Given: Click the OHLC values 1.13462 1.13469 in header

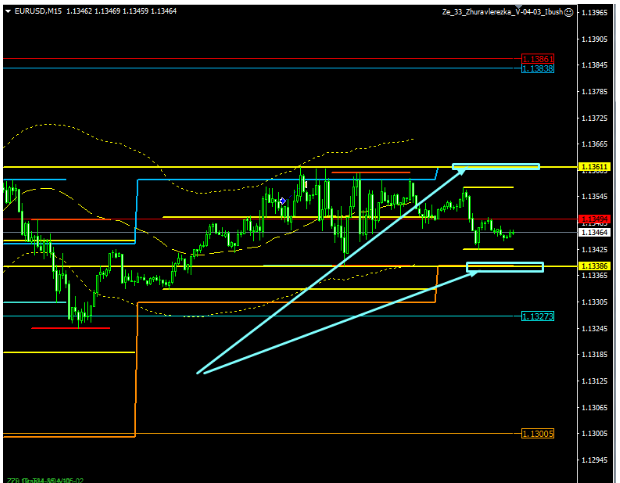Looking at the screenshot, I should click(x=93, y=11).
